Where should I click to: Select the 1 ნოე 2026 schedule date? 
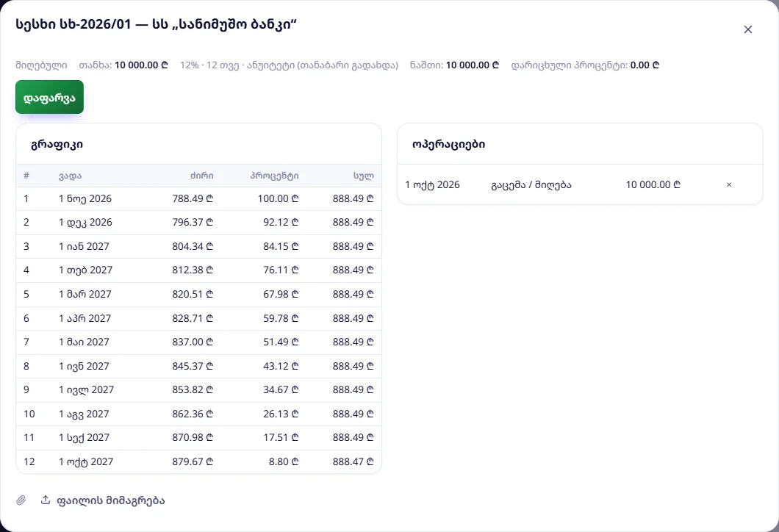click(x=85, y=198)
